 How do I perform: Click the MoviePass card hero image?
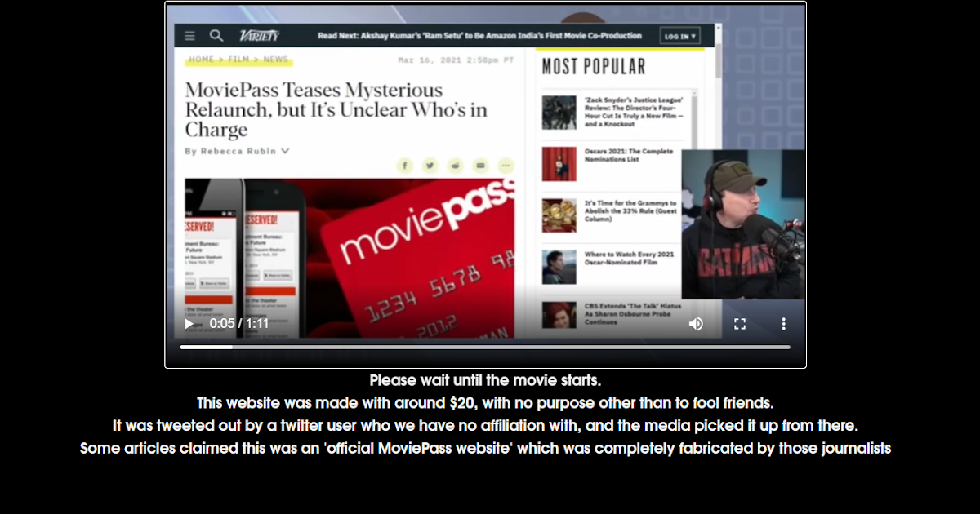350,258
